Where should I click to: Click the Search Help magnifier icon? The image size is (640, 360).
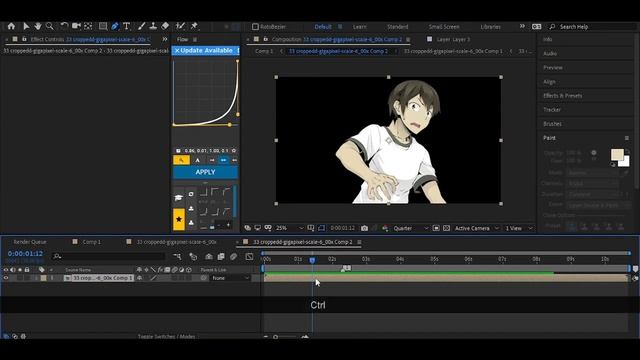pos(553,27)
